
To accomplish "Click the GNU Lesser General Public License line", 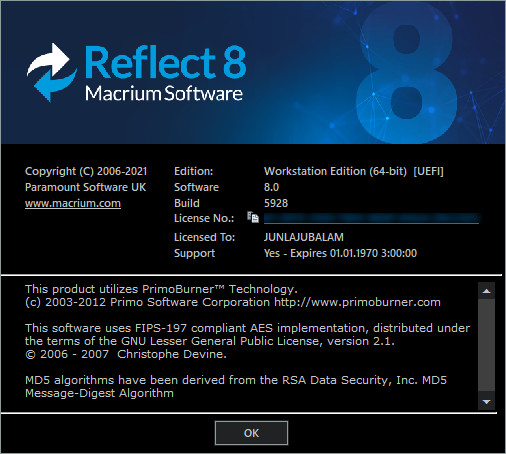I will 210,341.
